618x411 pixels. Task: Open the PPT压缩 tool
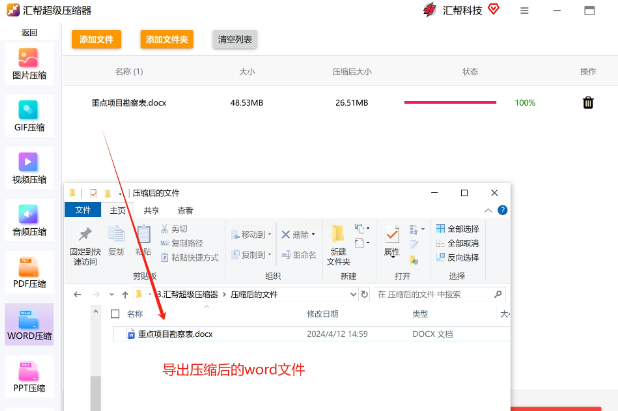(x=29, y=376)
